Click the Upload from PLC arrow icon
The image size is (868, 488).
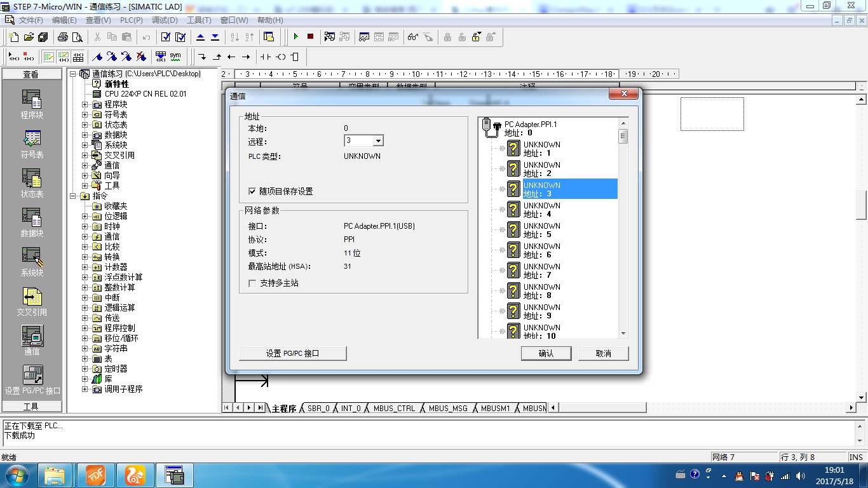pyautogui.click(x=200, y=37)
